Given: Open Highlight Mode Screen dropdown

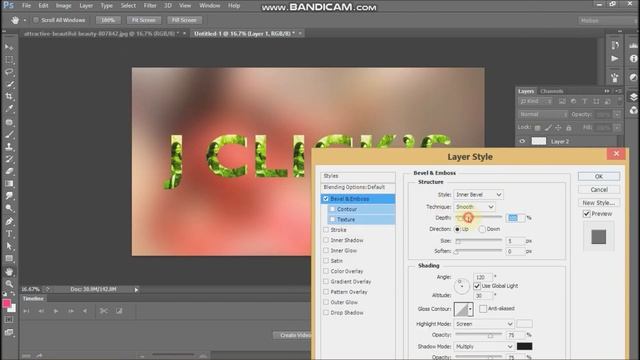Looking at the screenshot, I should pos(484,324).
